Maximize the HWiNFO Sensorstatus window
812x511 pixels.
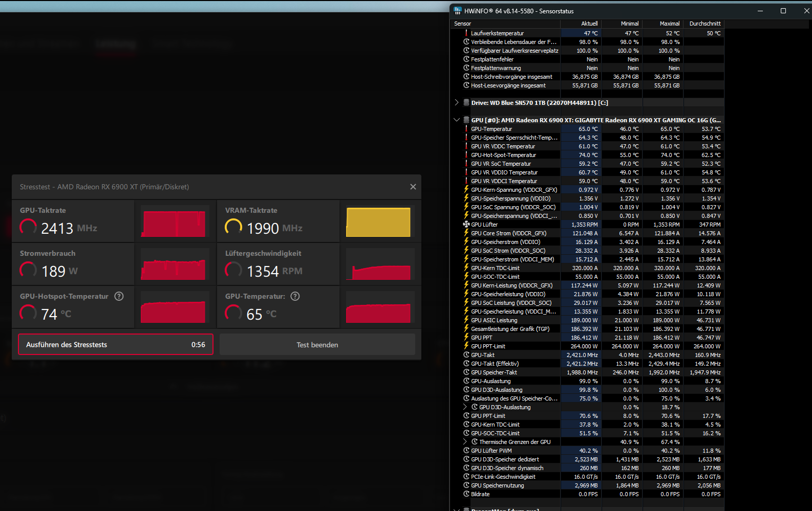pos(783,11)
